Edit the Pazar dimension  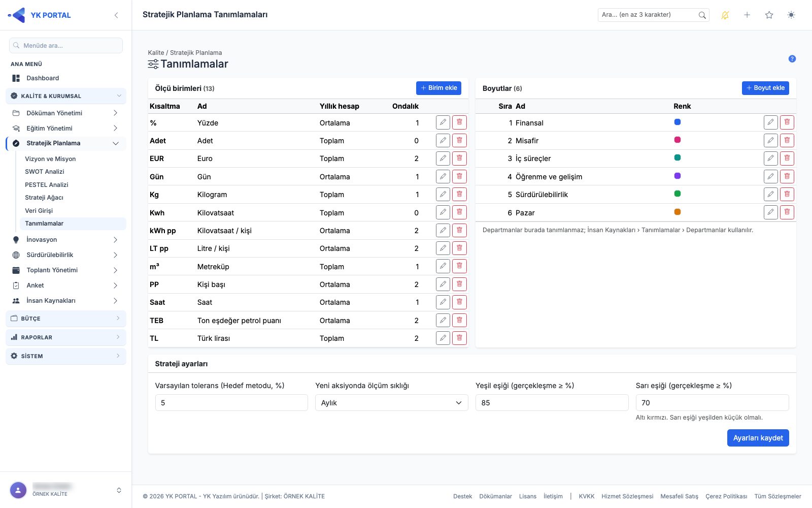click(x=770, y=212)
